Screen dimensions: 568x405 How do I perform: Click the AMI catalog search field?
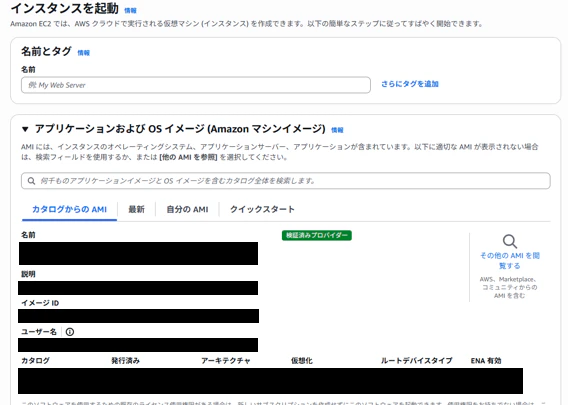pos(285,181)
